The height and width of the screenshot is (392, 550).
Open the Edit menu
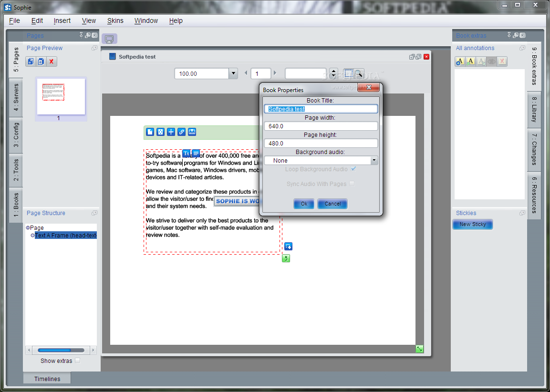click(x=37, y=21)
